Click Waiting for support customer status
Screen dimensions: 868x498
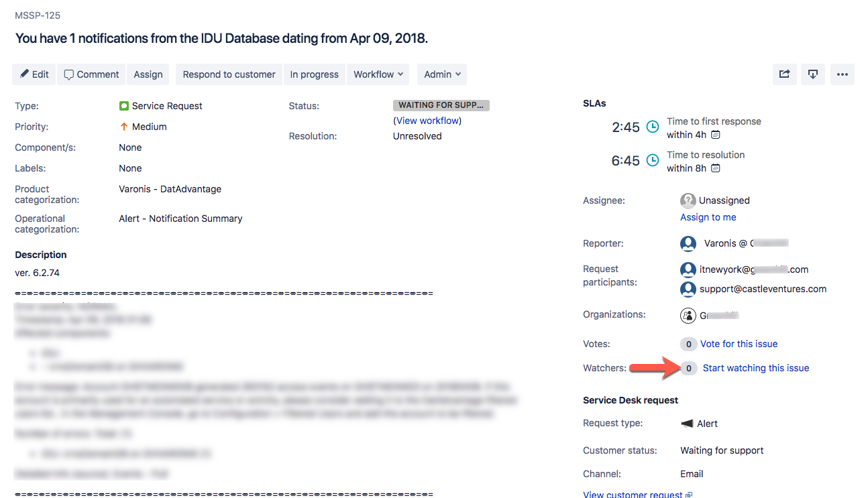[x=722, y=450]
